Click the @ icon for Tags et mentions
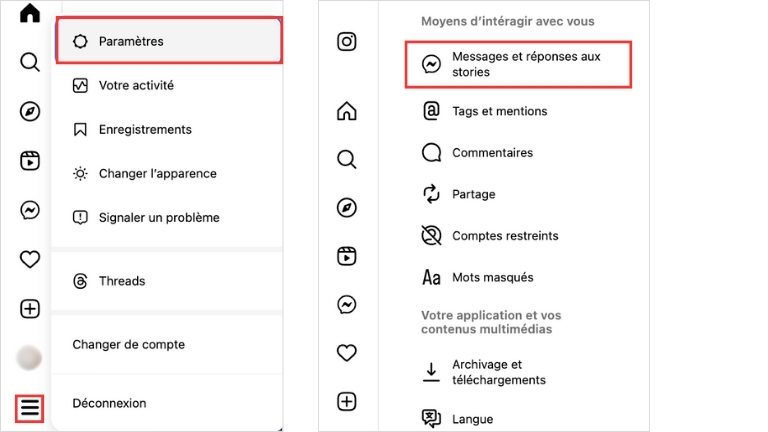Viewport: 768px width, 432px height. (431, 111)
